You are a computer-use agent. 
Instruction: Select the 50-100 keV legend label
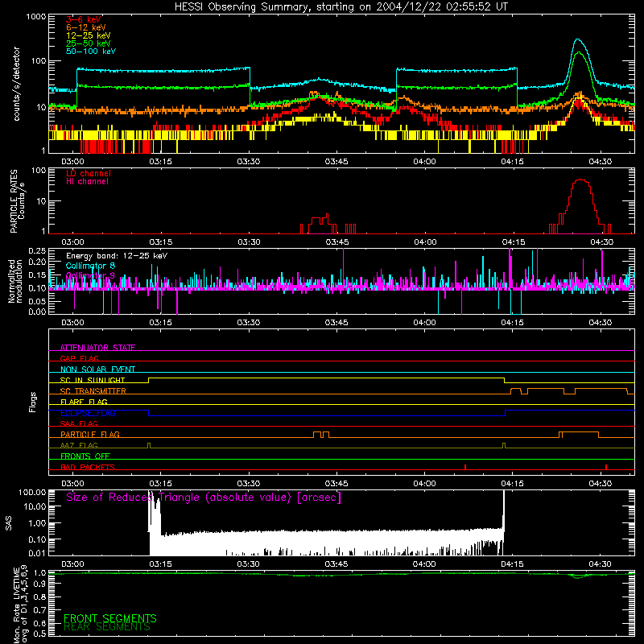(x=90, y=52)
